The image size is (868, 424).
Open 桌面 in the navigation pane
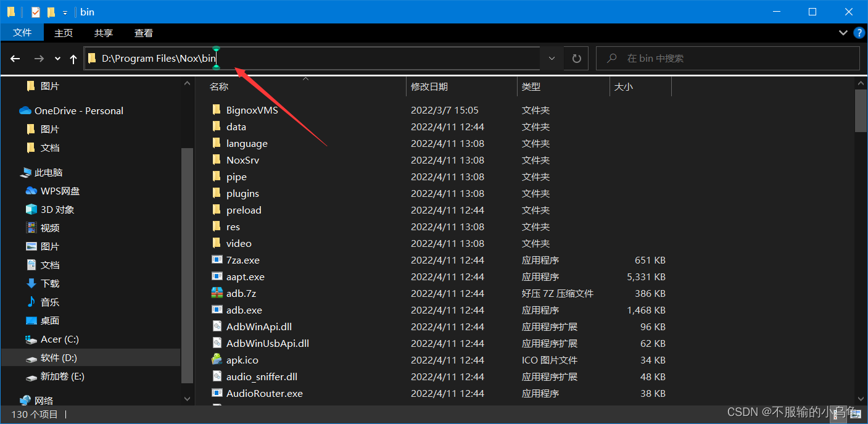click(50, 321)
